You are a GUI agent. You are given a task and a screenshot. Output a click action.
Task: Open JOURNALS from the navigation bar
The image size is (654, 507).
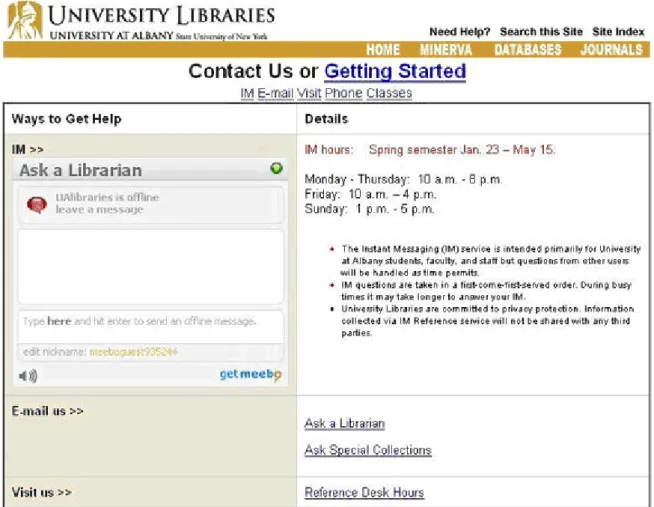pos(611,50)
